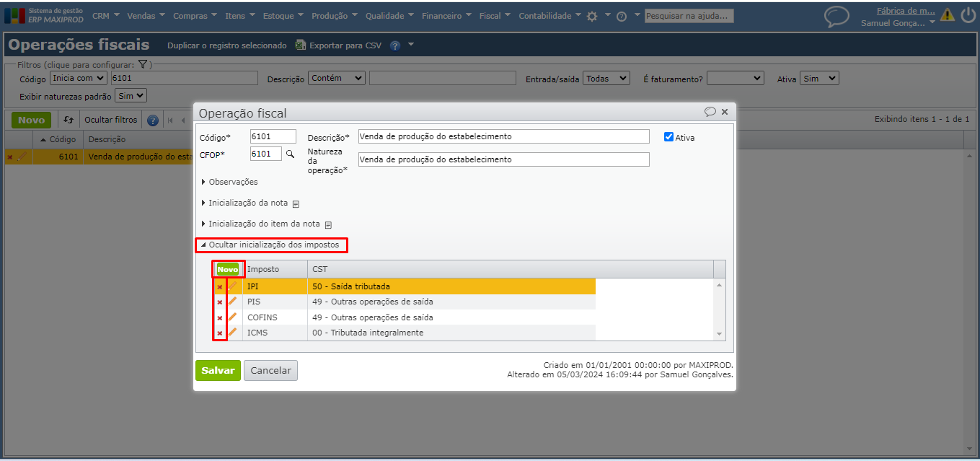980x461 pixels.
Task: Click the Pesquisar na ajuda search box
Action: [x=689, y=15]
